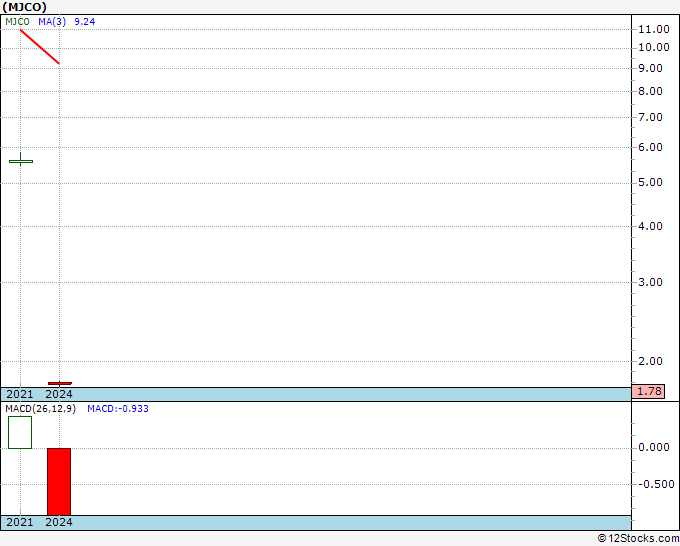Click 2024 on the MACD panel axis
Viewport: 680px width, 546px height.
click(x=59, y=522)
